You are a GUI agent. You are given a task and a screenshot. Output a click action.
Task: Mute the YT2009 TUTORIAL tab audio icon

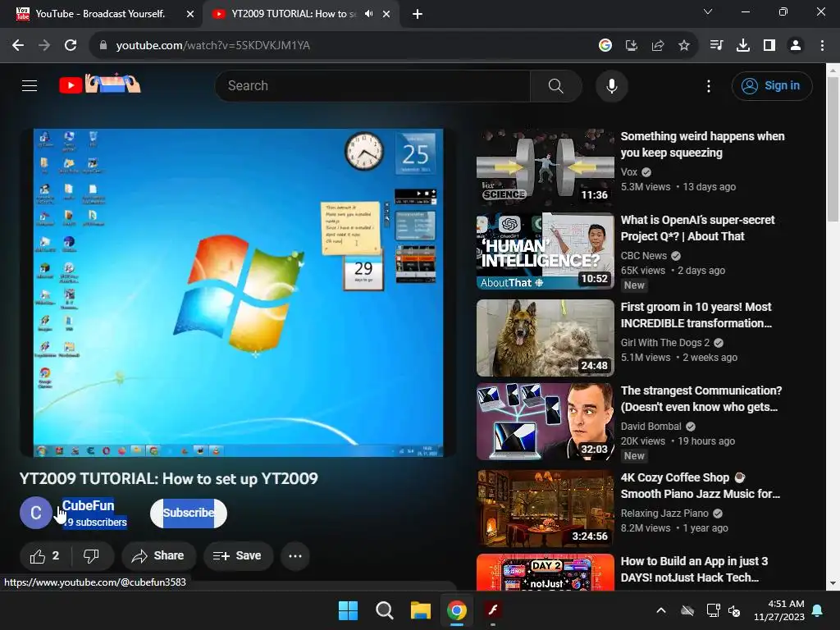(x=368, y=14)
